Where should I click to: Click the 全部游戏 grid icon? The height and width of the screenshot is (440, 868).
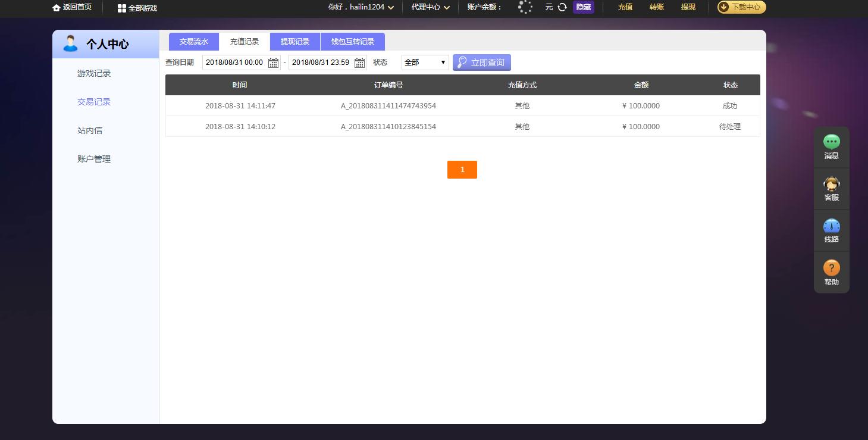pyautogui.click(x=119, y=8)
